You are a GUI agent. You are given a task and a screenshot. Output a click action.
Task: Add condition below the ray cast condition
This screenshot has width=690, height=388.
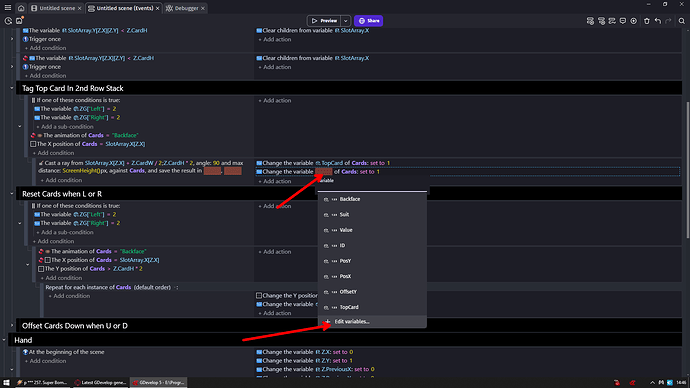point(61,180)
